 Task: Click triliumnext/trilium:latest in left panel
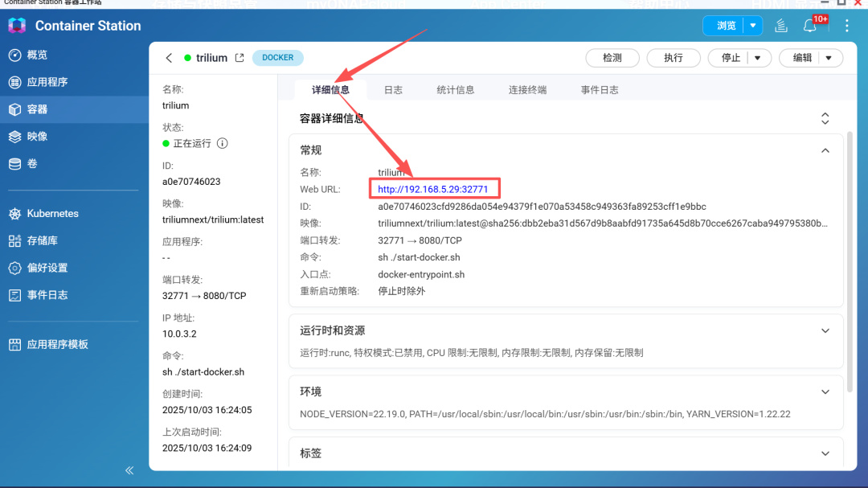[x=213, y=220]
